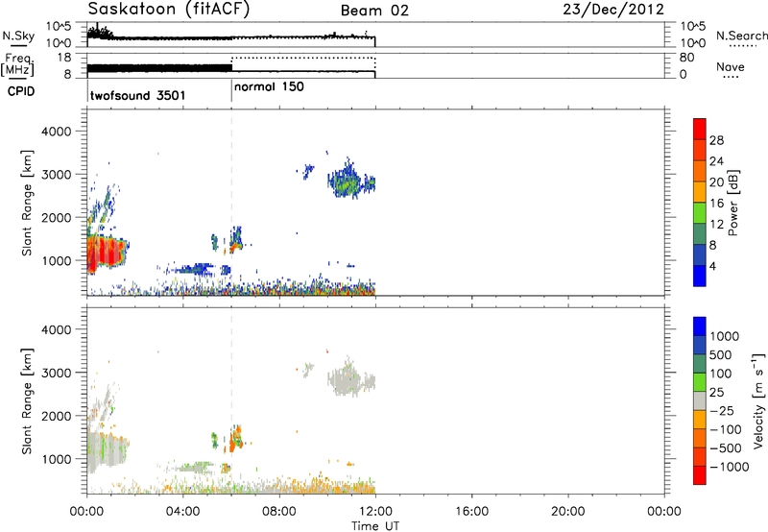This screenshot has height=532, width=768.
Task: Click the 'Power [dB]' colorbar label
Action: (733, 203)
